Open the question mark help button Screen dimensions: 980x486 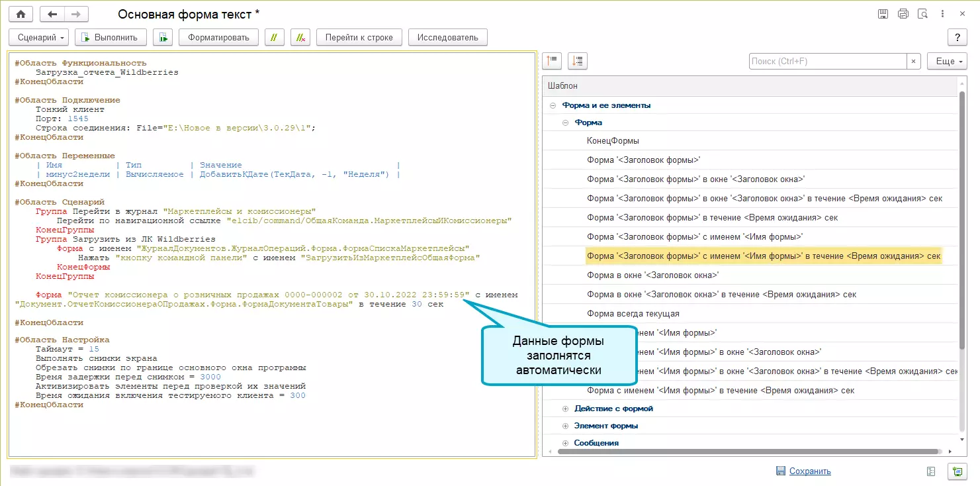click(x=957, y=37)
